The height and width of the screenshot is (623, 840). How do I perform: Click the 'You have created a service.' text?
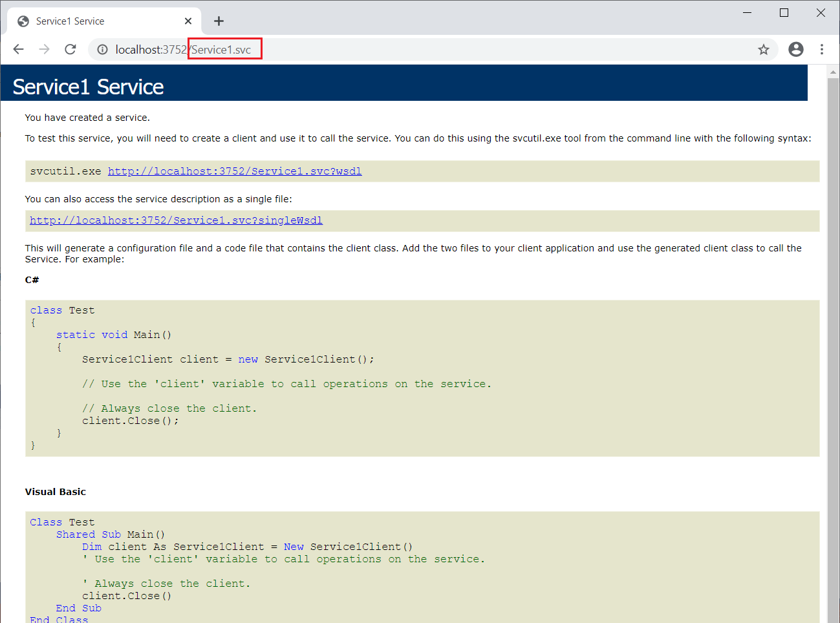click(87, 118)
